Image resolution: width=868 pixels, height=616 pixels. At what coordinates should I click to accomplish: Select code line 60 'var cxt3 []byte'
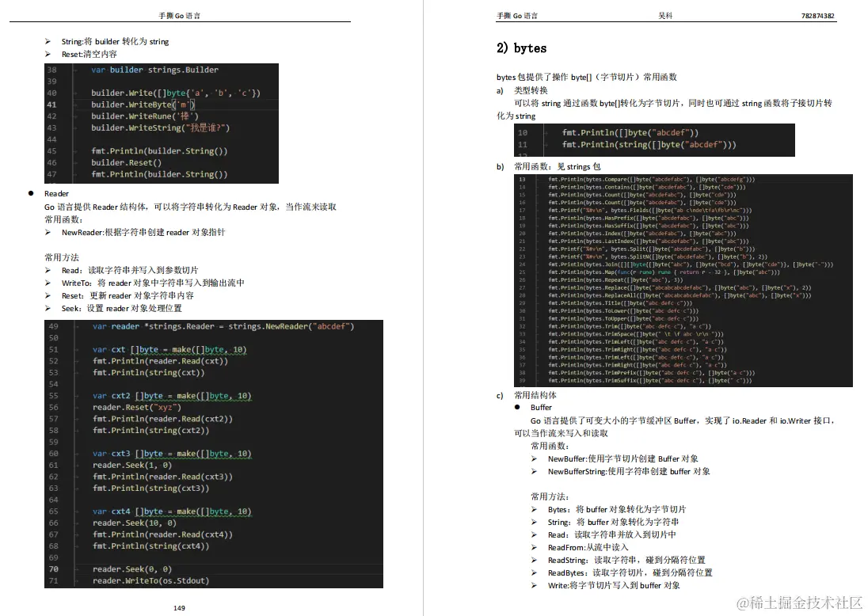tap(172, 454)
